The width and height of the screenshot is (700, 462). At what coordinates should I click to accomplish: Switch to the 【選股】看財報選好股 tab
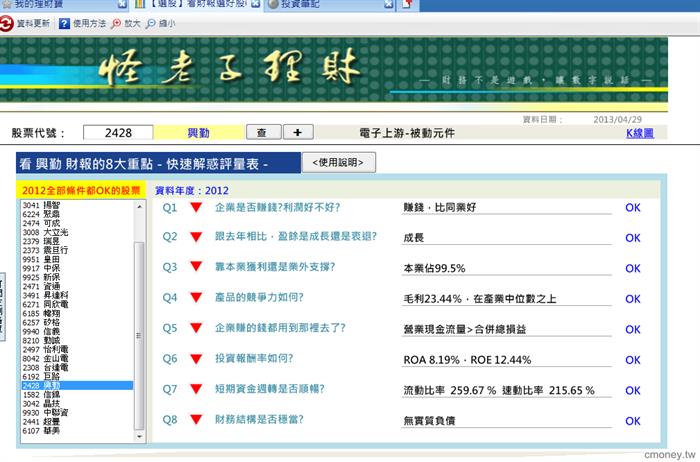pos(197,4)
